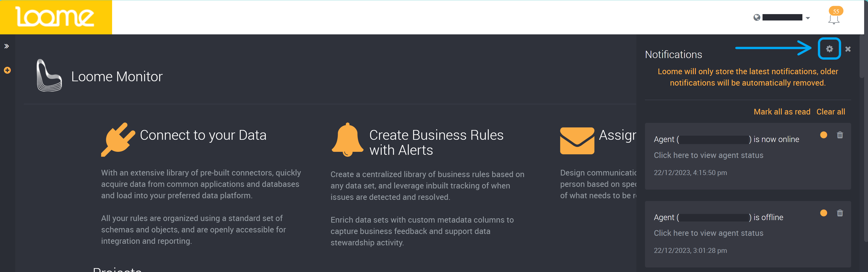Screen dimensions: 868x272
Task: Click 'Create Business Rules with Alerts' heading
Action: 436,142
